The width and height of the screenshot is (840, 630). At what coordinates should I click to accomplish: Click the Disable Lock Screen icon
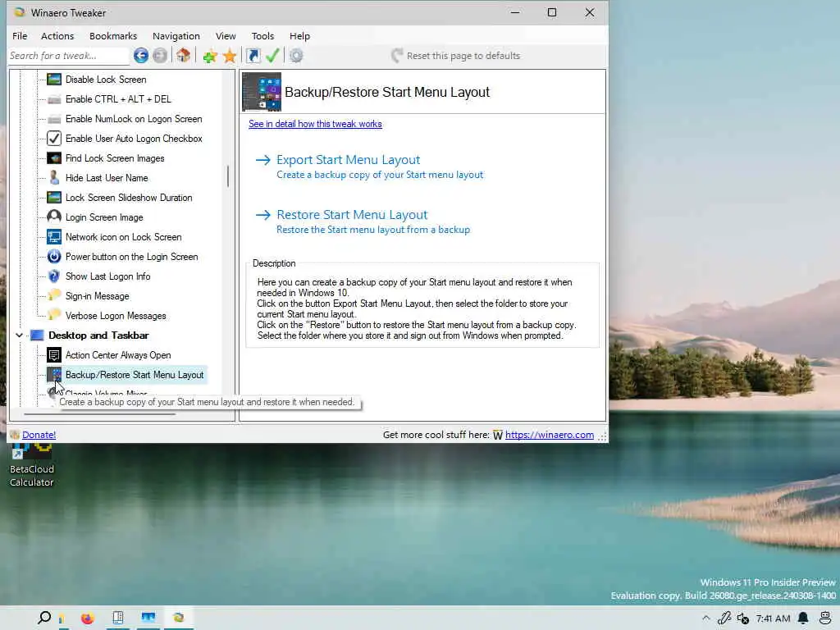pyautogui.click(x=54, y=80)
